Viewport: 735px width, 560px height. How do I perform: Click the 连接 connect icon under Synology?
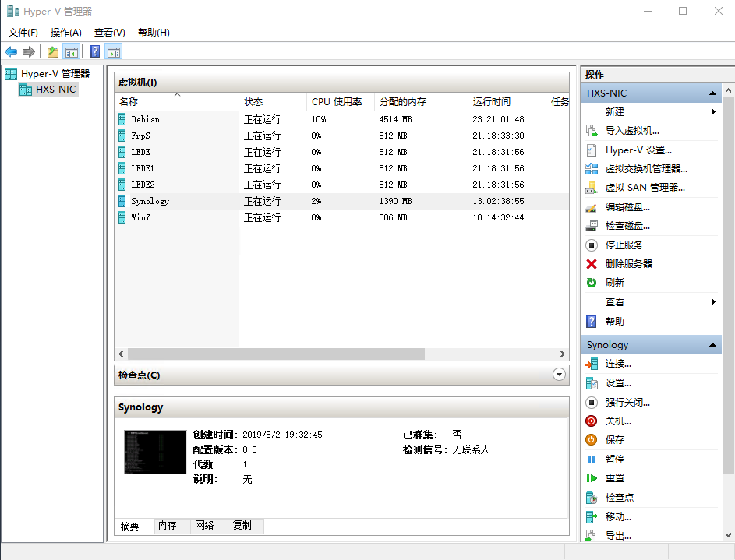[x=592, y=364]
